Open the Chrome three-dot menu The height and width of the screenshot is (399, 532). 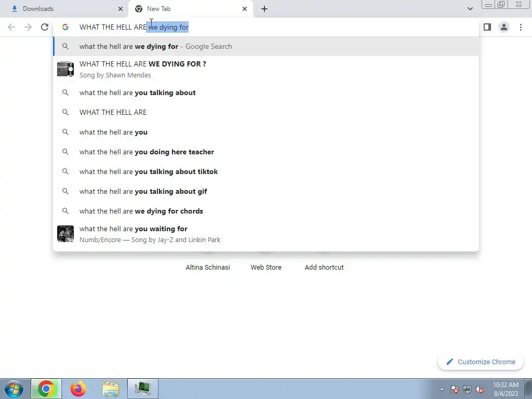click(x=521, y=27)
